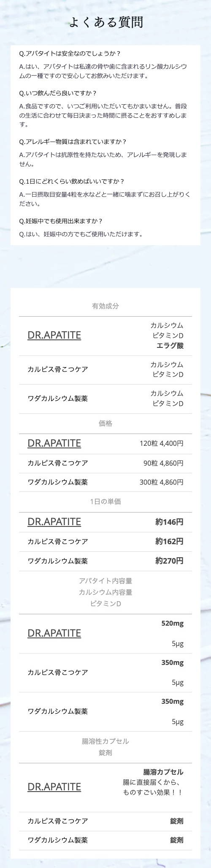Click the 90粒 4,860円 price entry
Screen dimensions: 211x868
163,463
